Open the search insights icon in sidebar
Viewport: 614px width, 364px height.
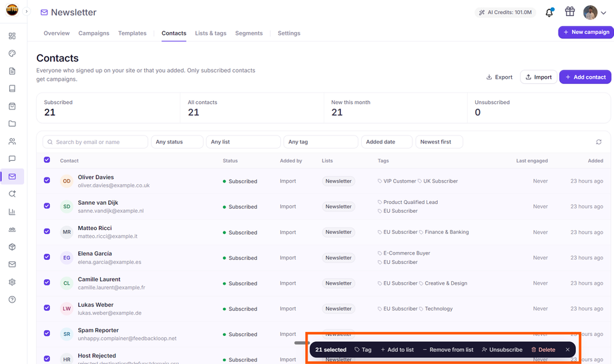click(x=12, y=194)
